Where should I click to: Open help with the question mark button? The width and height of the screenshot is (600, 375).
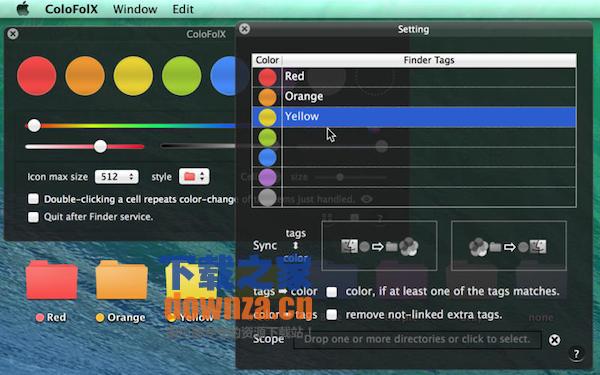click(x=576, y=354)
